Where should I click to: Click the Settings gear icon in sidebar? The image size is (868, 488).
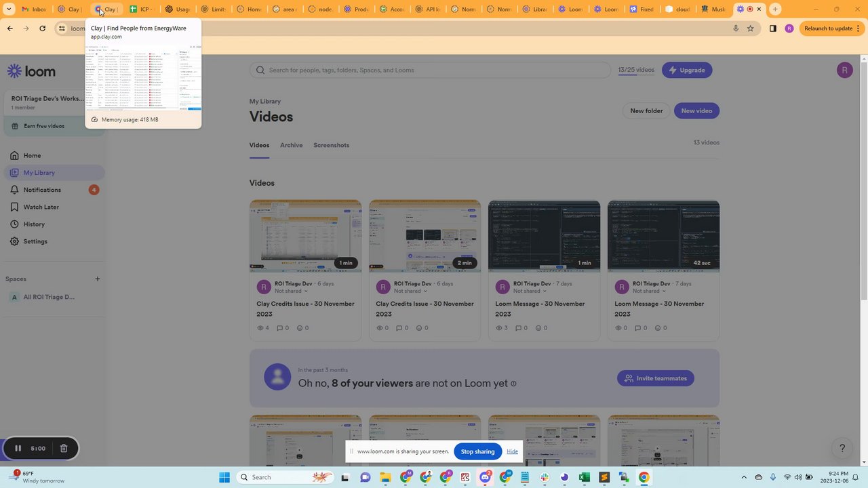[x=15, y=241]
